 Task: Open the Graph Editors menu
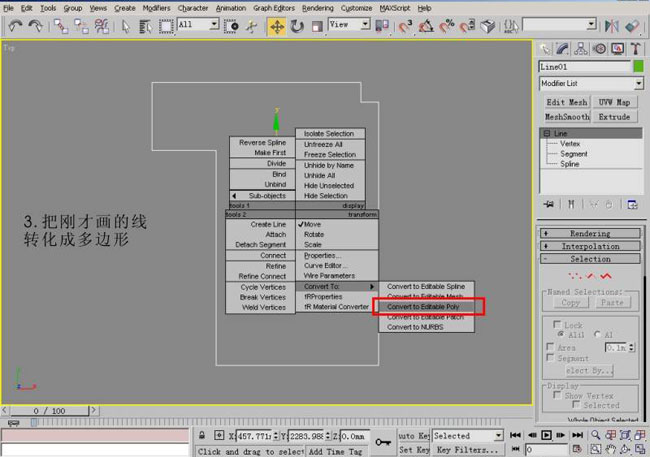[274, 8]
